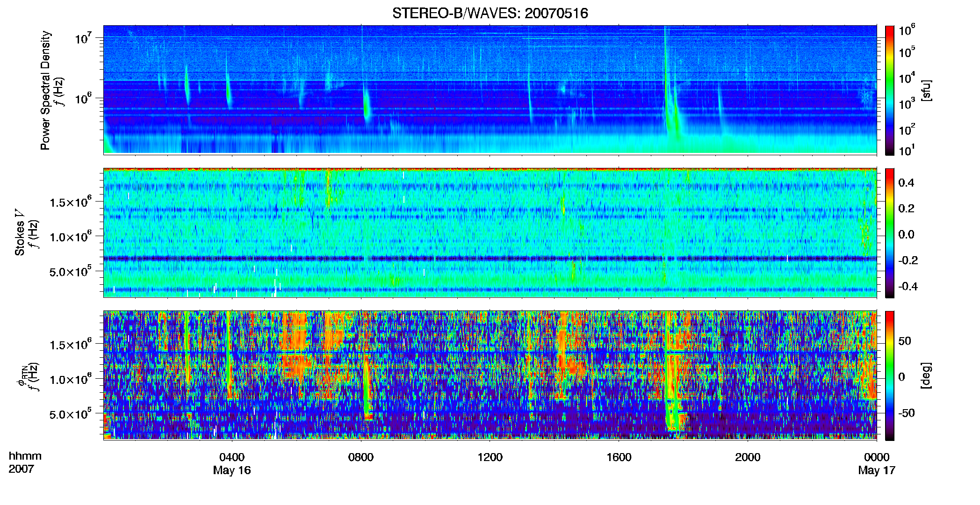Click the May 17 date label
This screenshot has width=980, height=505.
pos(877,470)
